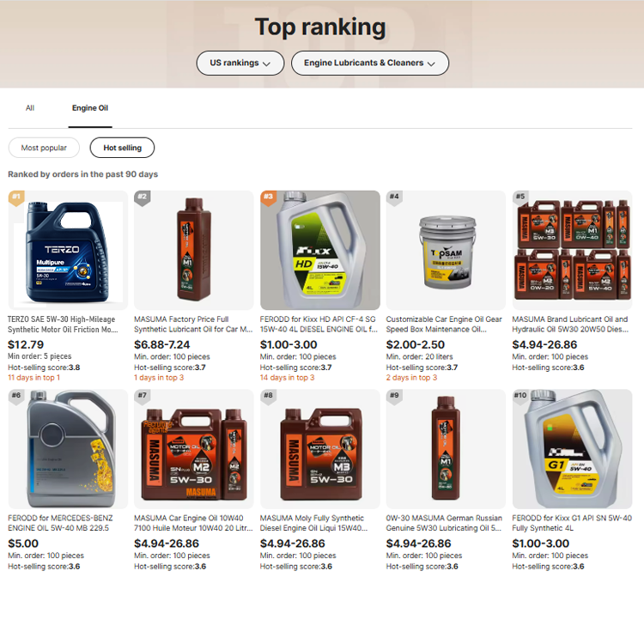
Task: Select the Engine Oil tab
Action: click(x=90, y=108)
